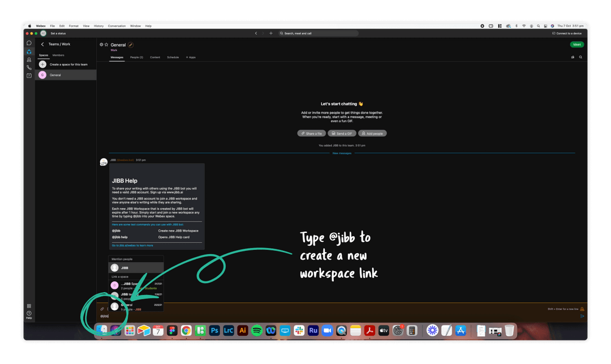Click the Send a GIF button
Image resolution: width=611 pixels, height=364 pixels.
coord(342,133)
